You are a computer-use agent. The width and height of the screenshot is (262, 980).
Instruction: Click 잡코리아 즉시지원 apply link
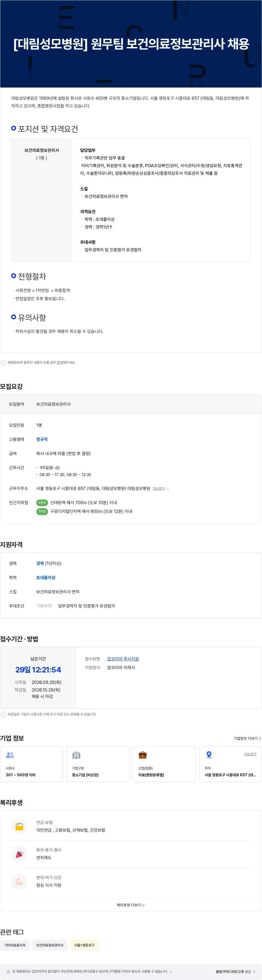coord(123,659)
